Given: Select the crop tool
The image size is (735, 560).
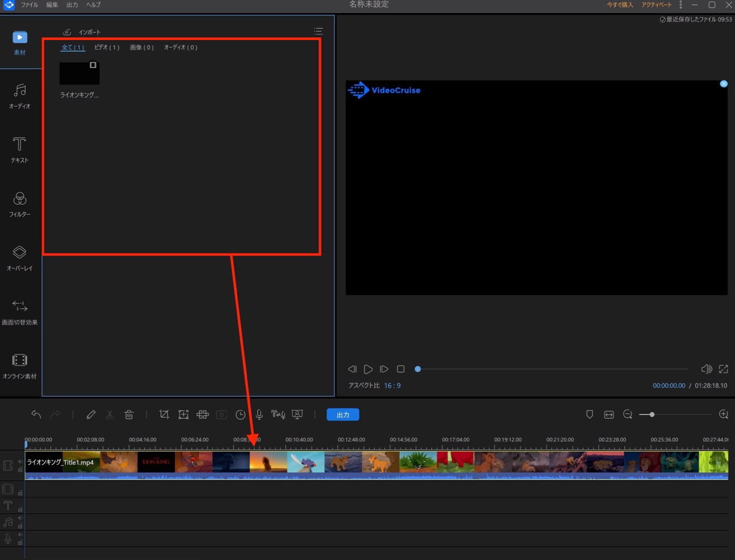Looking at the screenshot, I should [164, 414].
